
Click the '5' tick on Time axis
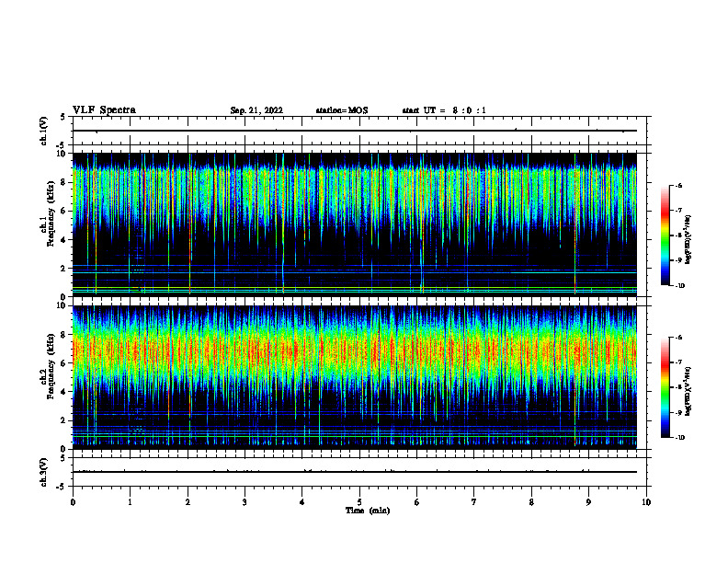tap(359, 502)
